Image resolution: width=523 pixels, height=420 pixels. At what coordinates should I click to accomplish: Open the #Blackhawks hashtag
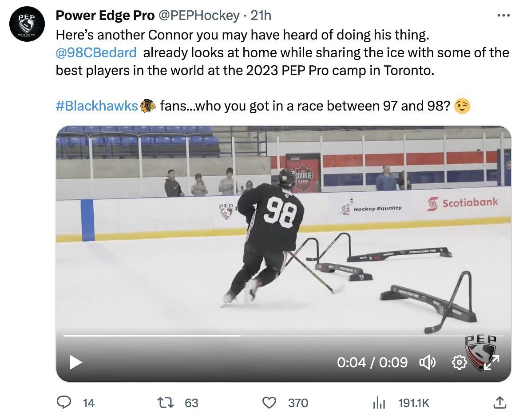(x=97, y=106)
